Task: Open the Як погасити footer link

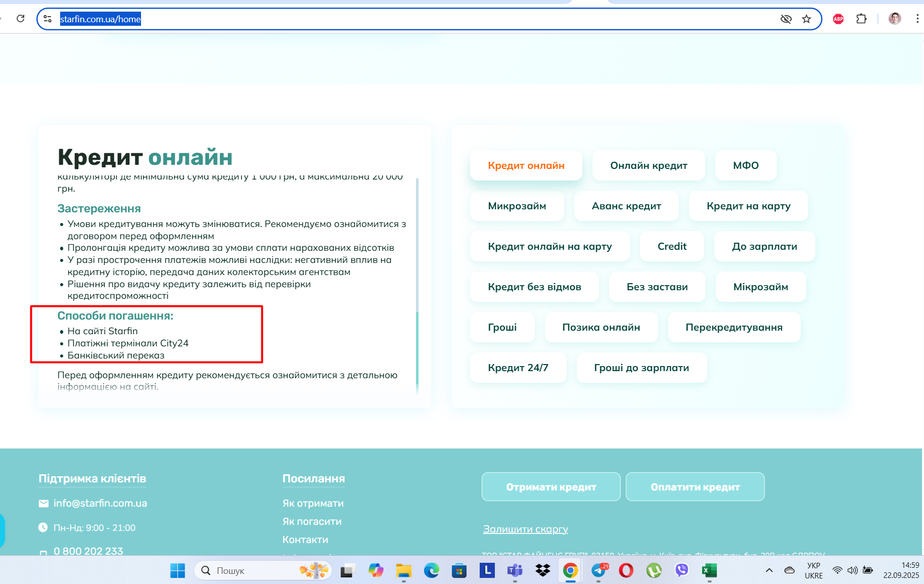Action: click(312, 521)
